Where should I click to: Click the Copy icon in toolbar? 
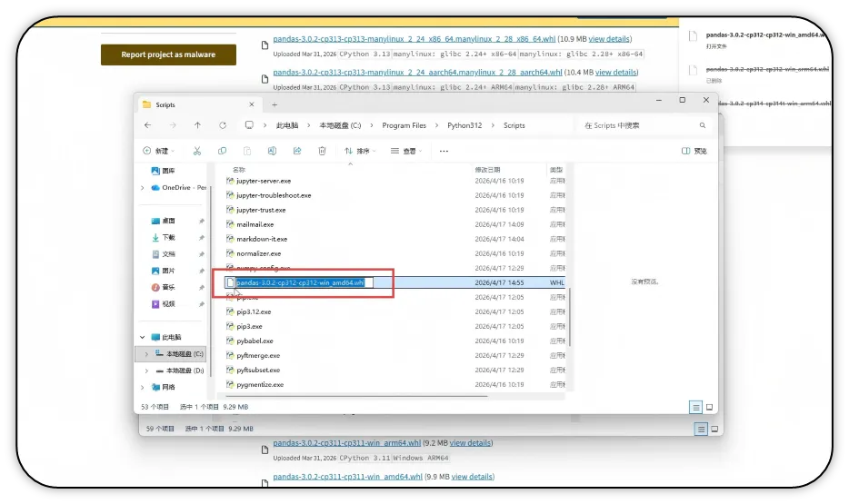tap(222, 151)
